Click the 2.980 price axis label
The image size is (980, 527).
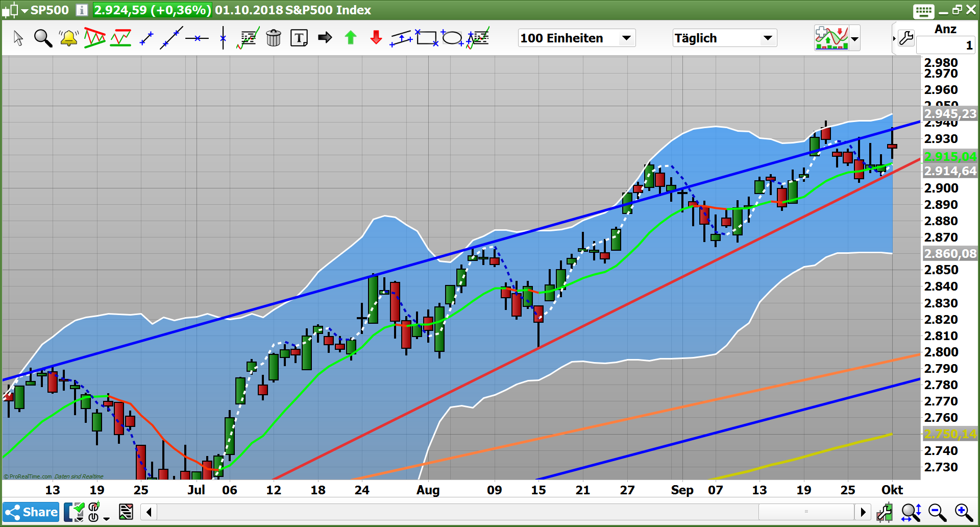(941, 63)
